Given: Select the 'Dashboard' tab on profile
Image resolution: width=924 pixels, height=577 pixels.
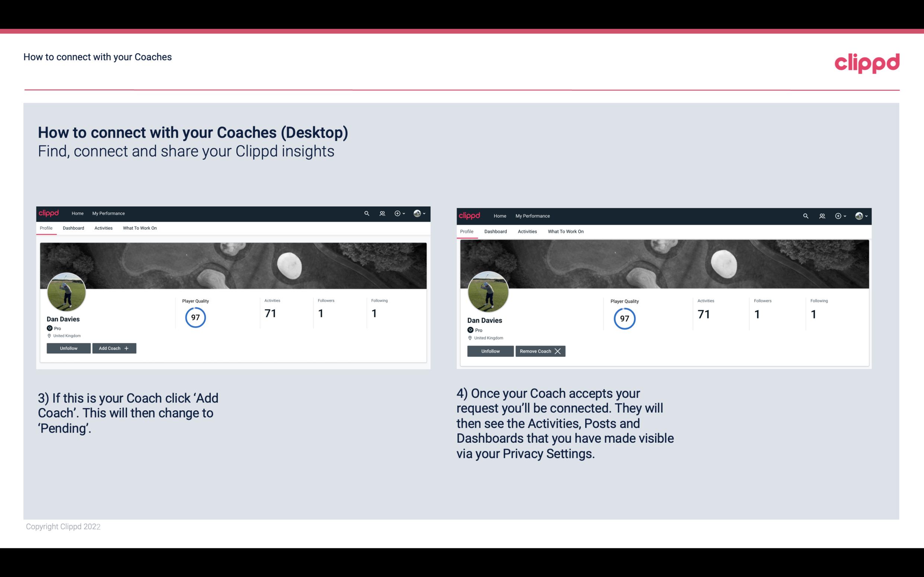Looking at the screenshot, I should coord(73,228).
